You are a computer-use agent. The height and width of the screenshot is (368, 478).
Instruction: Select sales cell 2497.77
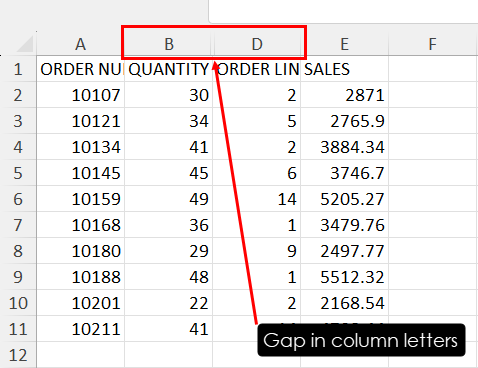pyautogui.click(x=344, y=251)
